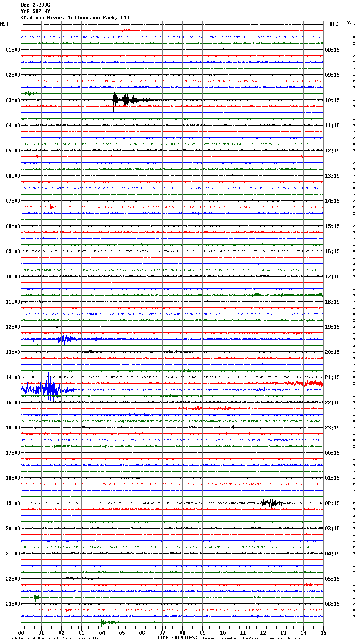357x644 pixels.
Task: Select the '11:00' MST hour label
Action: (x=13, y=302)
